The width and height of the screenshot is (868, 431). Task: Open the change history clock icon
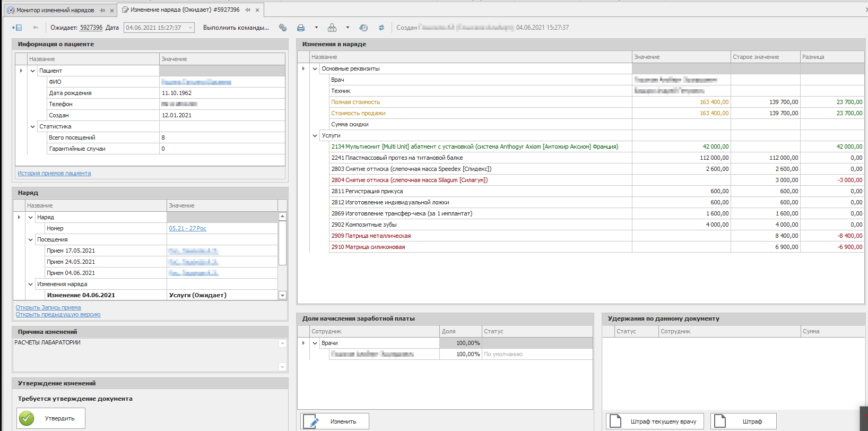(x=363, y=28)
